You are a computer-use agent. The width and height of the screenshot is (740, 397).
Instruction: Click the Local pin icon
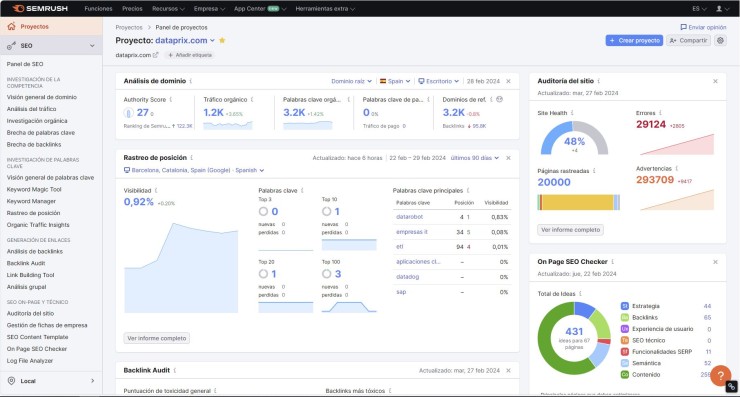[11, 381]
